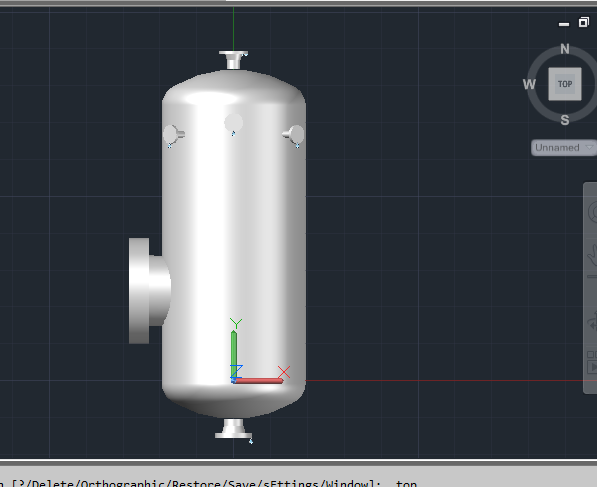Click the W compass direction on ViewCube
Screen dimensions: 597x487
pos(529,84)
